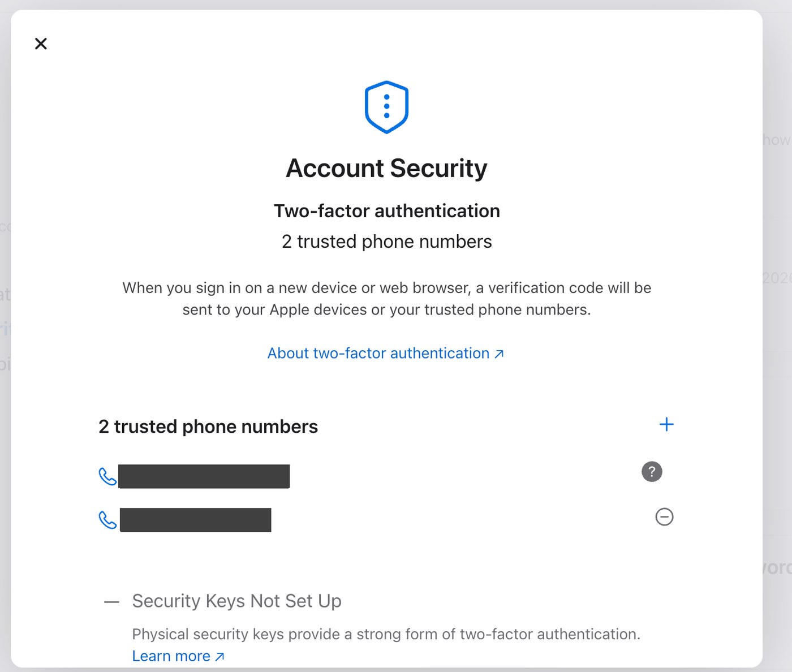Click the arrow icon after About two-factor authentication
This screenshot has height=672, width=792.
(x=499, y=354)
